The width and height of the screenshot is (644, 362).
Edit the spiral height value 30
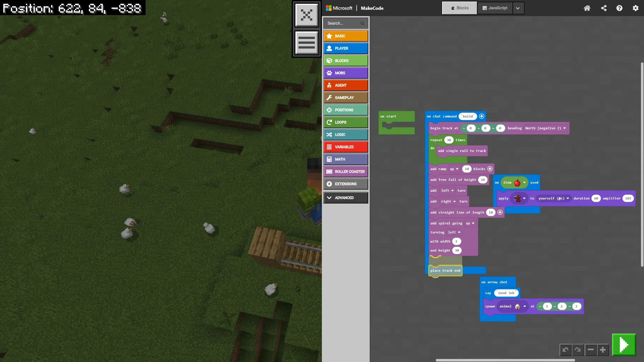[457, 251]
